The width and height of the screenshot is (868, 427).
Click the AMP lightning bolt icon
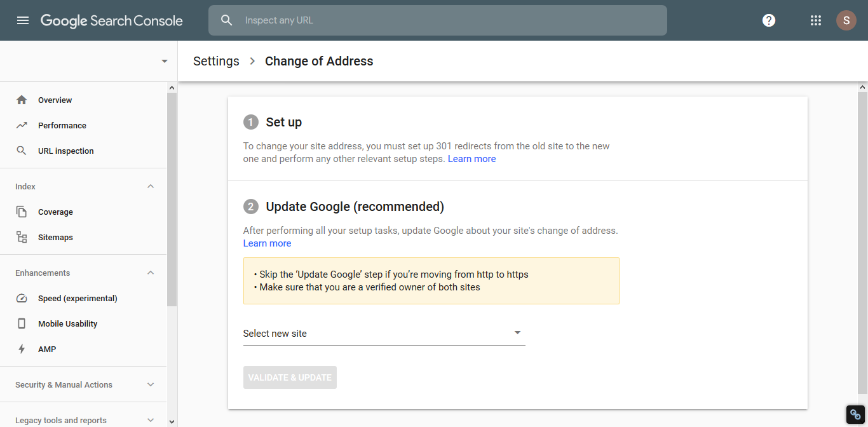tap(22, 349)
